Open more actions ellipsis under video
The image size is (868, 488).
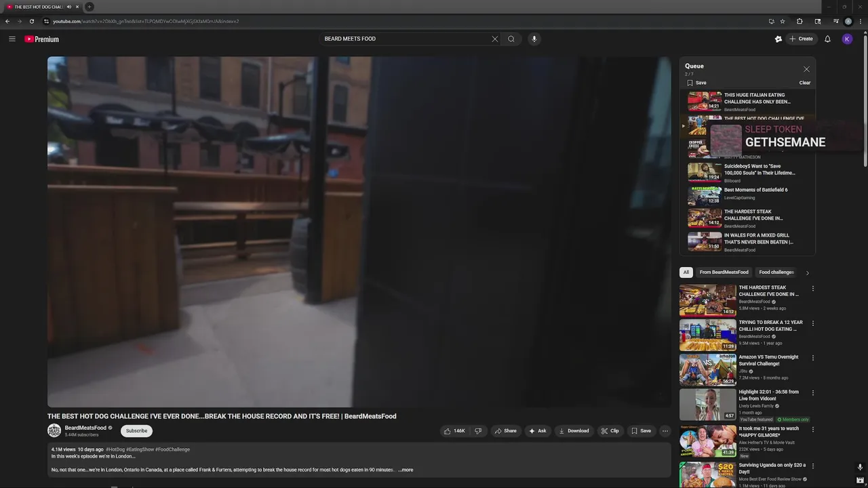pyautogui.click(x=665, y=430)
